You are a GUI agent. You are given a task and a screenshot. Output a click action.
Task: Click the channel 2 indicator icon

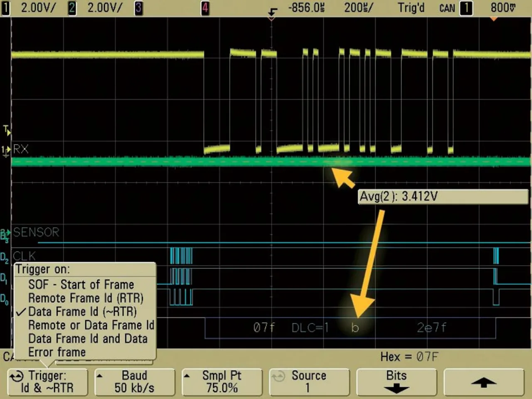(x=72, y=8)
